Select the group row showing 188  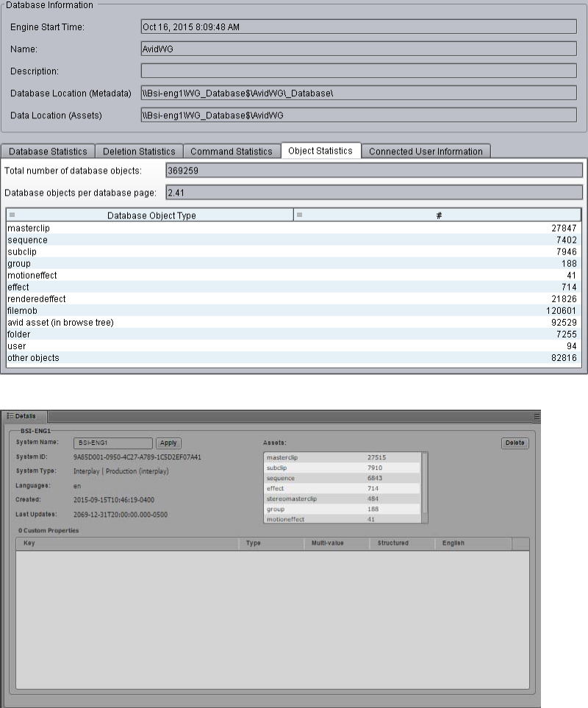(294, 263)
